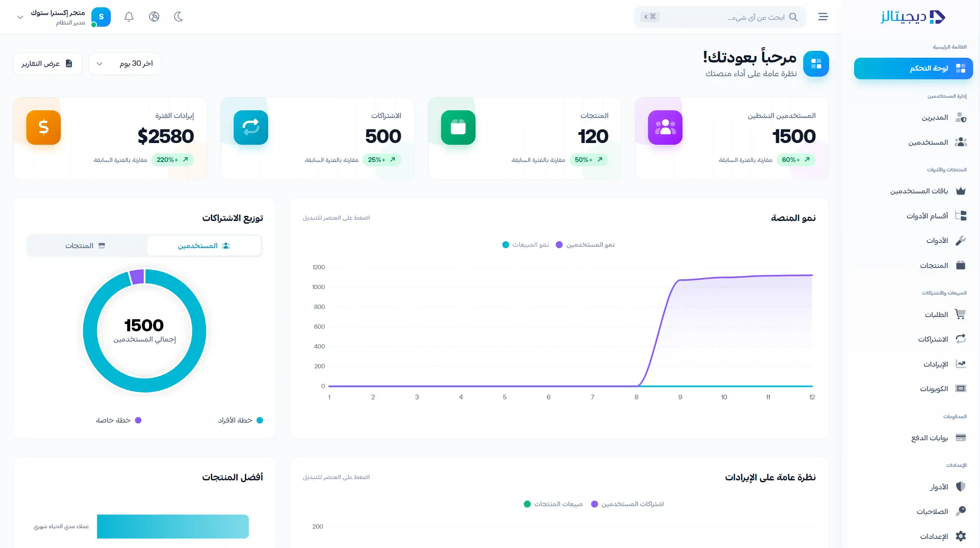Screen dimensions: 980x548
Task: Expand the account menu chevron near the store name
Action: pyautogui.click(x=20, y=17)
